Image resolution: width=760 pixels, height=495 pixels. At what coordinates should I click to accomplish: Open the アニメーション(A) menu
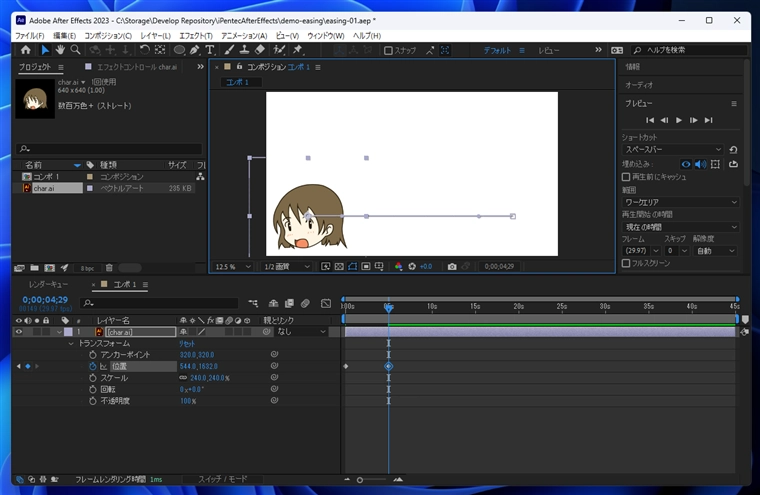[244, 36]
